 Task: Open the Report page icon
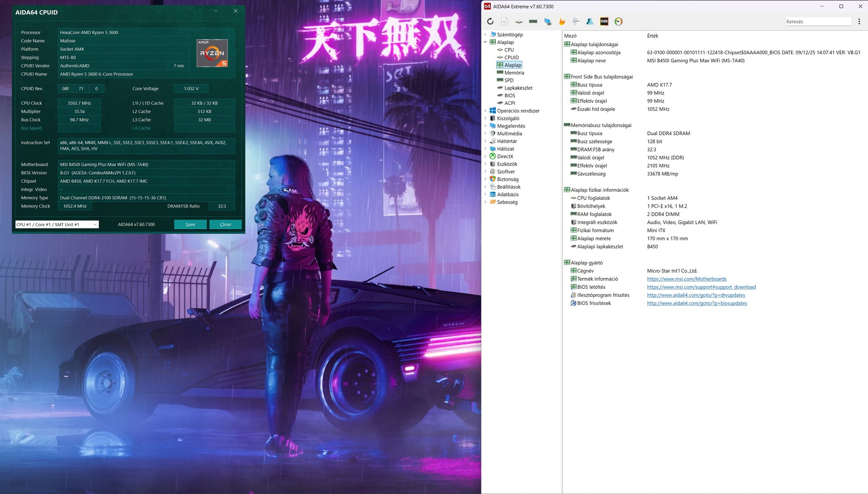point(505,21)
